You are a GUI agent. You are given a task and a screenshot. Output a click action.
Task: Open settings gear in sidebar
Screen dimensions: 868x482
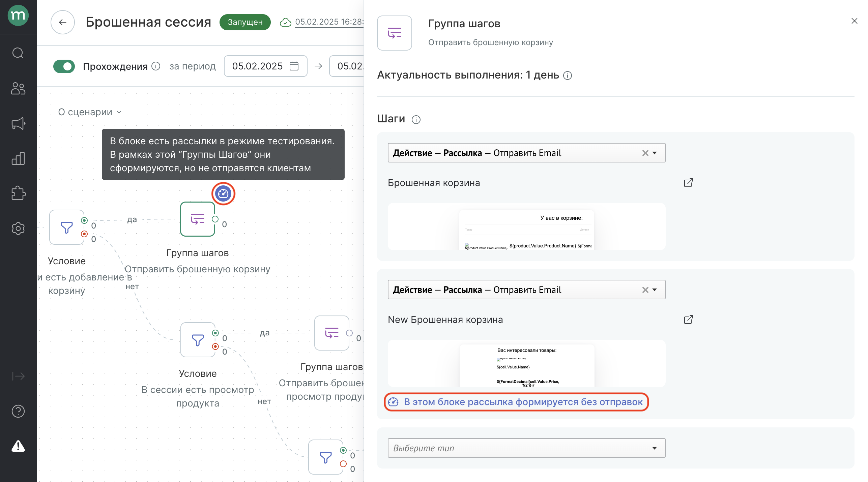pyautogui.click(x=18, y=229)
